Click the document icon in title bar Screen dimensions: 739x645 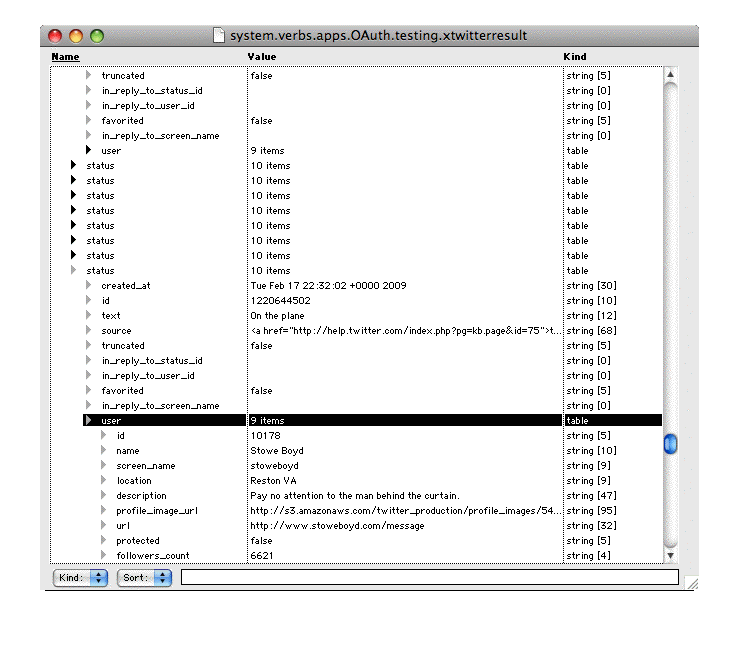point(219,36)
